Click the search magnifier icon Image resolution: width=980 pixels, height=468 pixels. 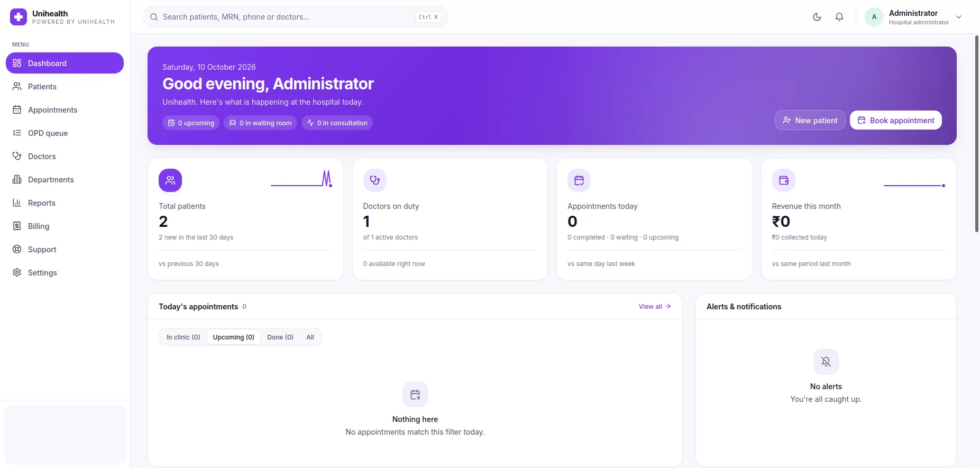tap(154, 17)
